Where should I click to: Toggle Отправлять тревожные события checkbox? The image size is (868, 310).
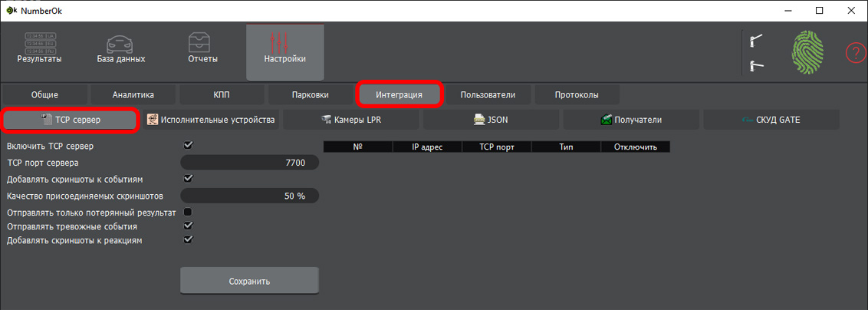tap(188, 226)
